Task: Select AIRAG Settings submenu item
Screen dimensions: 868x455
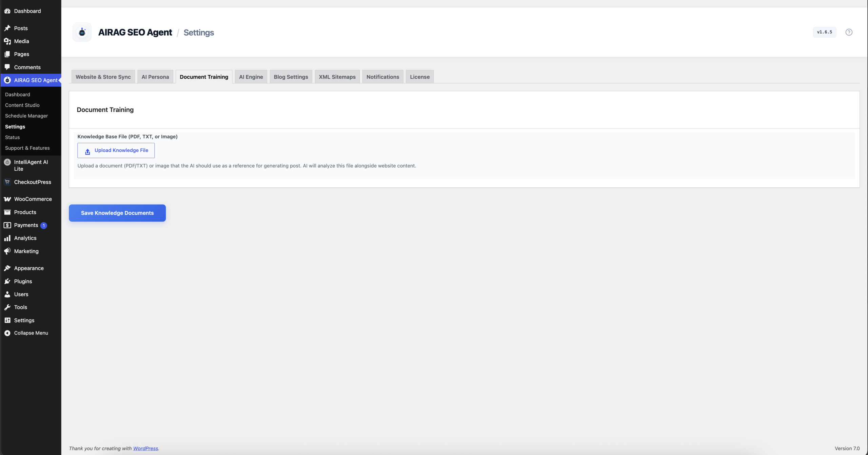Action: (x=15, y=127)
